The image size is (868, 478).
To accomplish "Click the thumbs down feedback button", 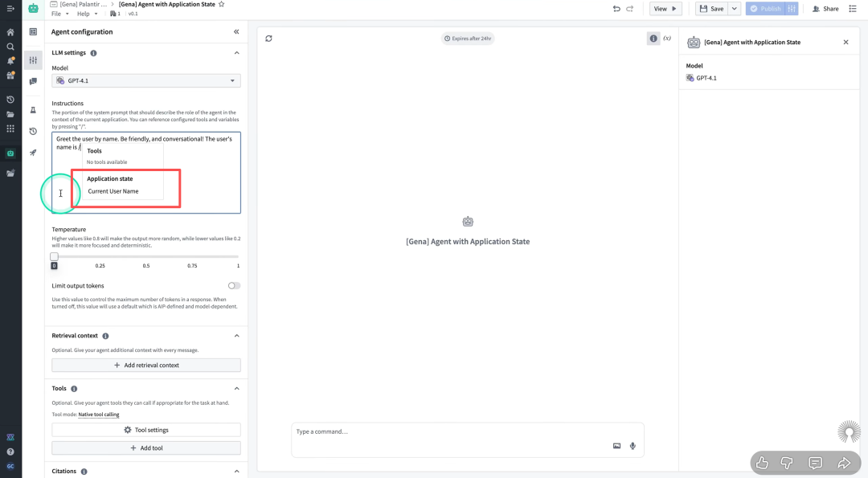I will (787, 463).
